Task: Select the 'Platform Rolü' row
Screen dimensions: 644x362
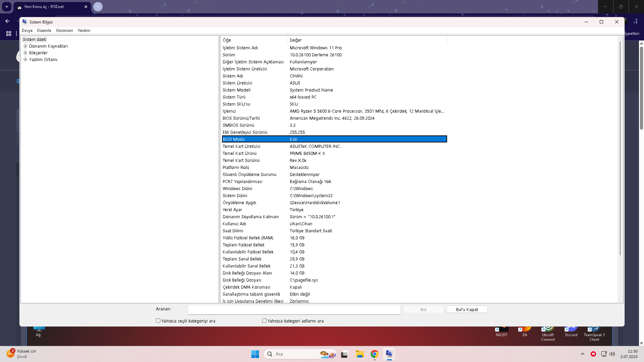Action: (x=334, y=168)
